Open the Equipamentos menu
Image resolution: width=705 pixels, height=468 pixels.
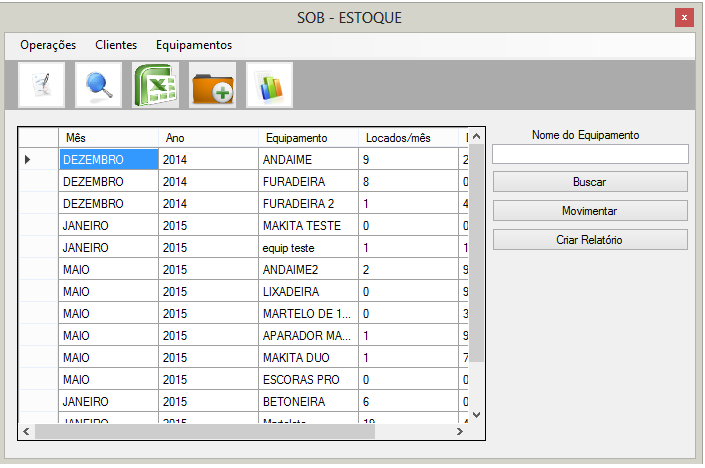click(194, 45)
